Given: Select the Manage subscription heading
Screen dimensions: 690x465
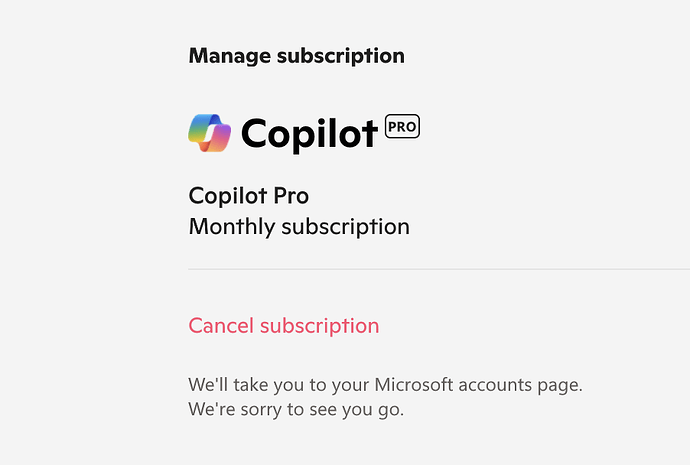Looking at the screenshot, I should (x=297, y=56).
